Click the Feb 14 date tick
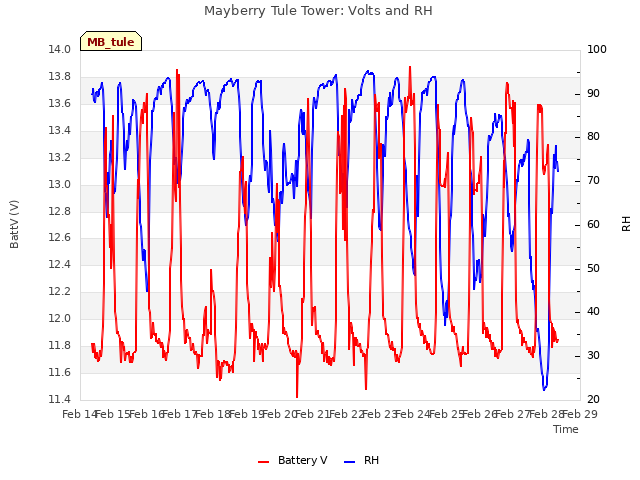The image size is (640, 480). [79, 414]
